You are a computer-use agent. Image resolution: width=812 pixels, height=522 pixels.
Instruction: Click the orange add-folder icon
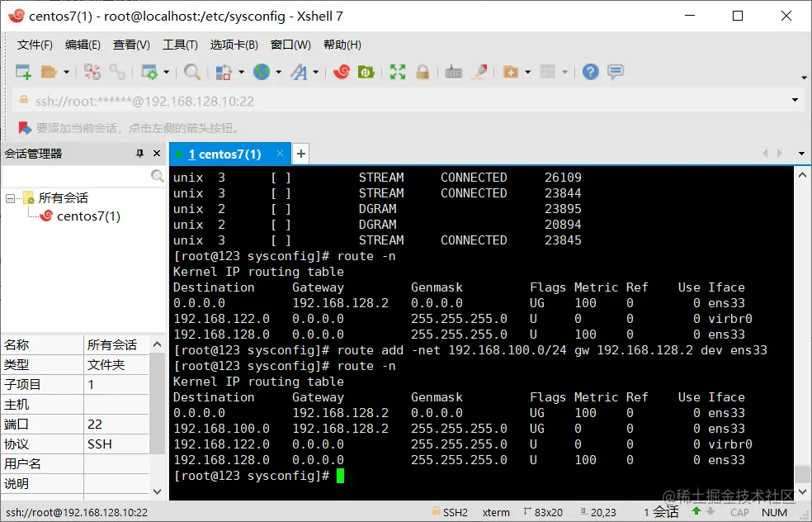(511, 72)
